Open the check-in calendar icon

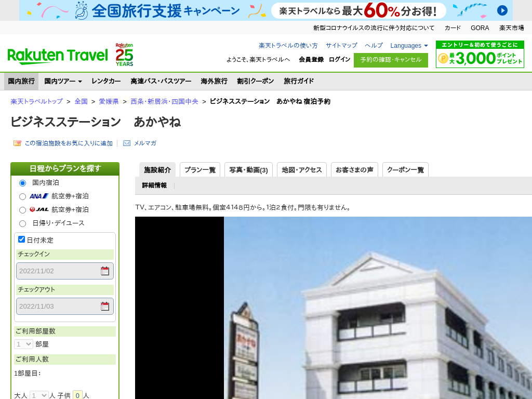click(105, 271)
